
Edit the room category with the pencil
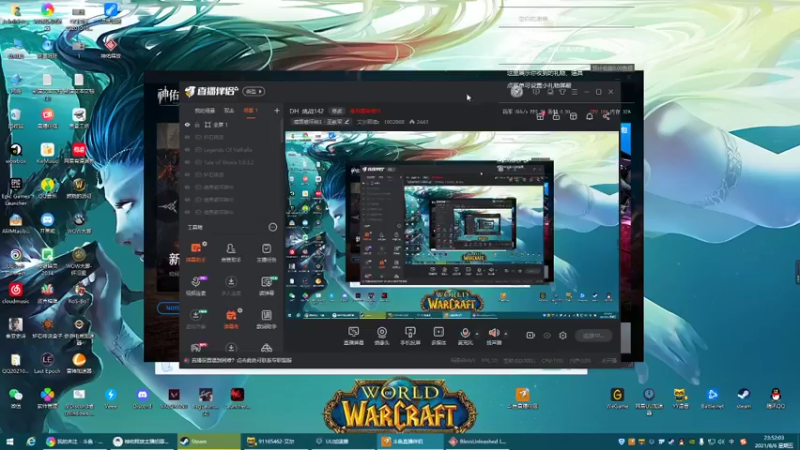click(347, 122)
